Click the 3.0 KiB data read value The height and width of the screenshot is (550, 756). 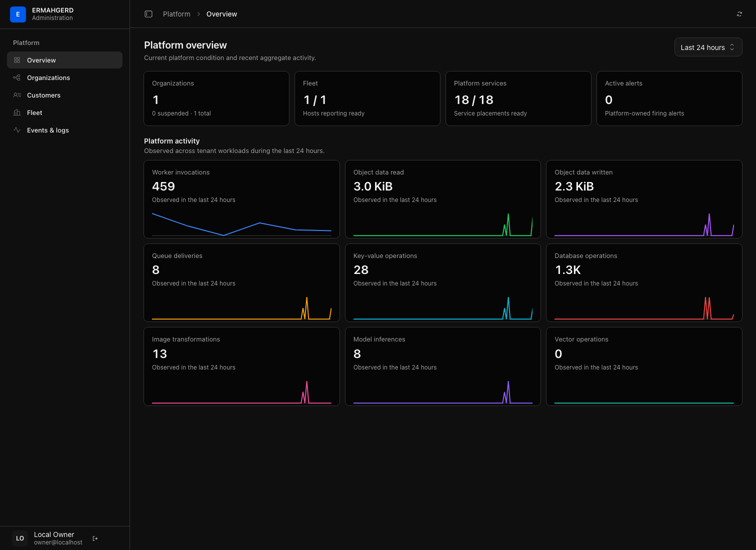point(373,186)
